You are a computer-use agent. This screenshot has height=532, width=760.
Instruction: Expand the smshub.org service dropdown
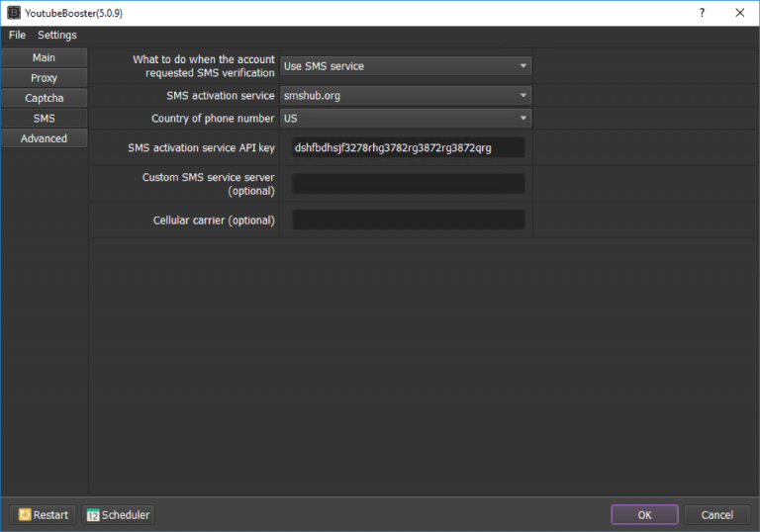[406, 96]
